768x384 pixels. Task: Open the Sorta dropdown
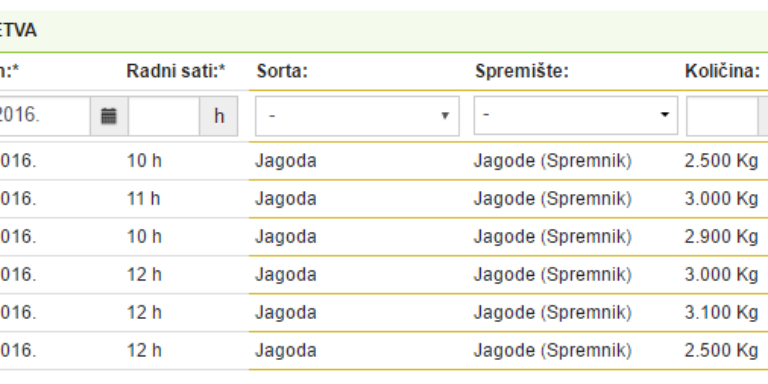coord(357,116)
